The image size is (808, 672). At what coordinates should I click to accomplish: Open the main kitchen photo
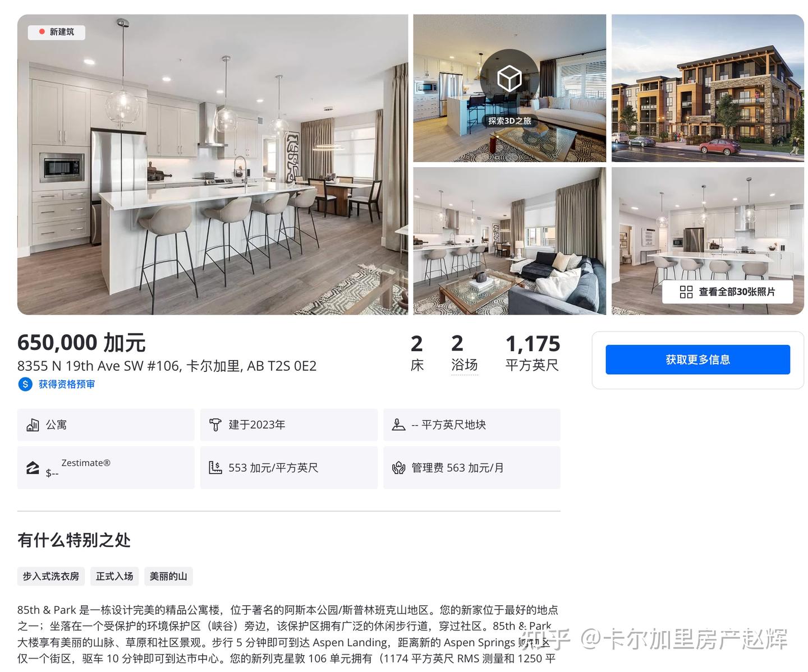[213, 164]
